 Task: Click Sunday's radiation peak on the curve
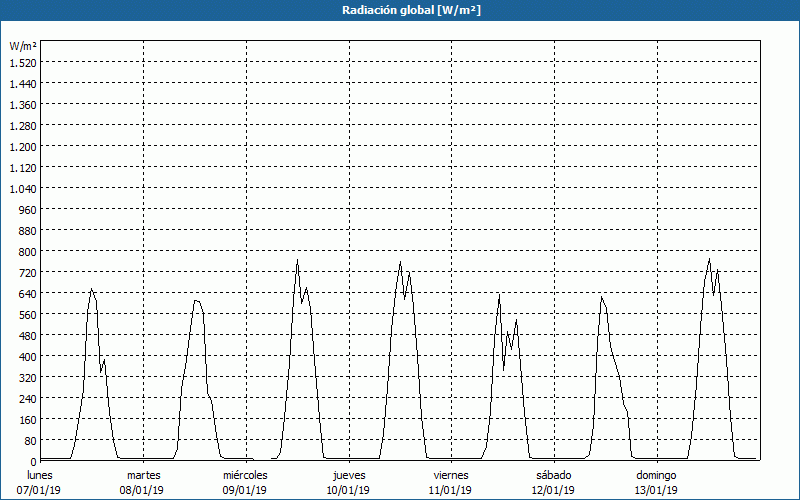pyautogui.click(x=709, y=259)
